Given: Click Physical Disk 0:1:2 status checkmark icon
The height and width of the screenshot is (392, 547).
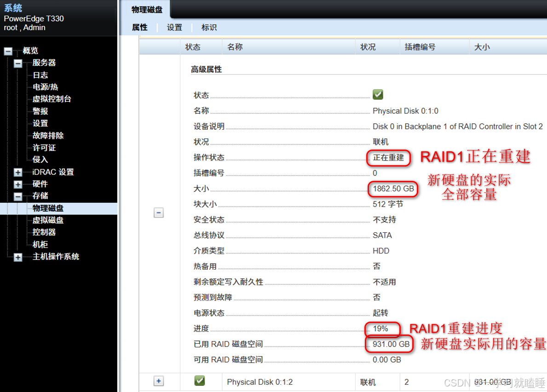Looking at the screenshot, I should click(200, 381).
